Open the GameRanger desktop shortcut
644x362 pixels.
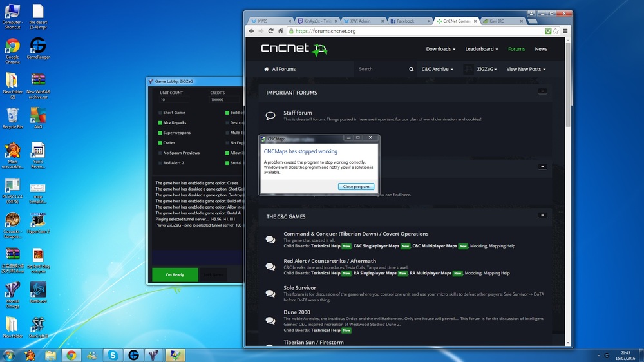coord(38,48)
